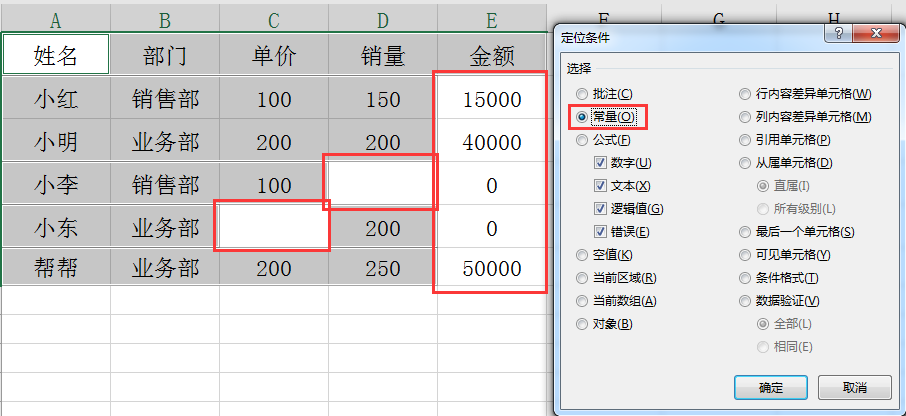
Task: Click 小红's 销量 value 150
Action: point(383,98)
